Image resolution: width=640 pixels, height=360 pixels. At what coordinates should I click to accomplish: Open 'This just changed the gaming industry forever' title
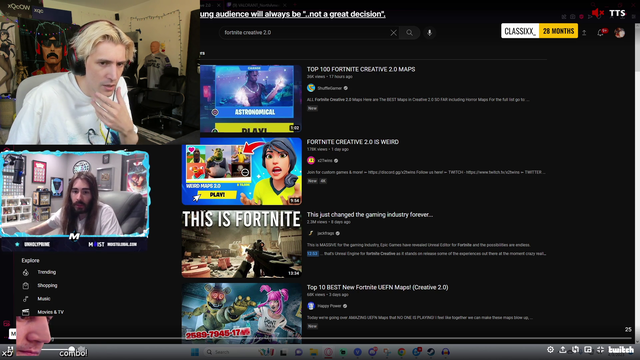click(x=370, y=215)
